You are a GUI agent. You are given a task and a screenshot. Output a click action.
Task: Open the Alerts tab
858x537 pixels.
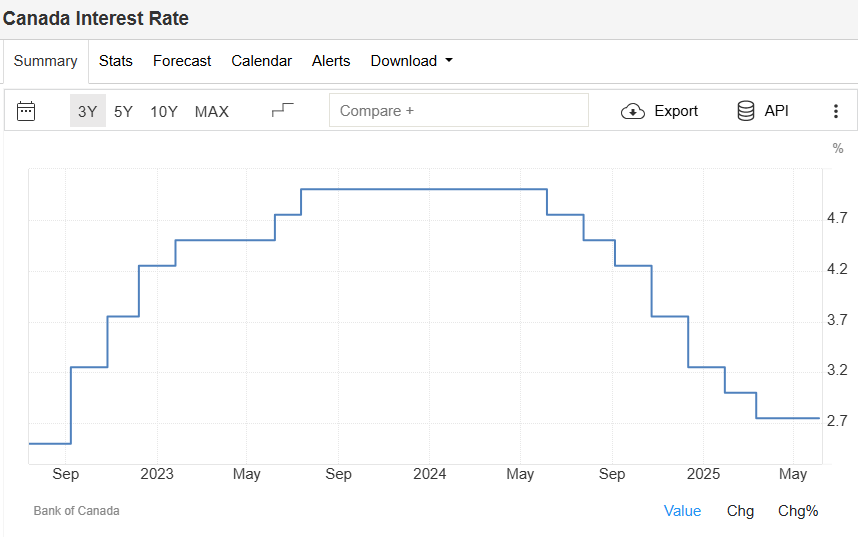(331, 61)
